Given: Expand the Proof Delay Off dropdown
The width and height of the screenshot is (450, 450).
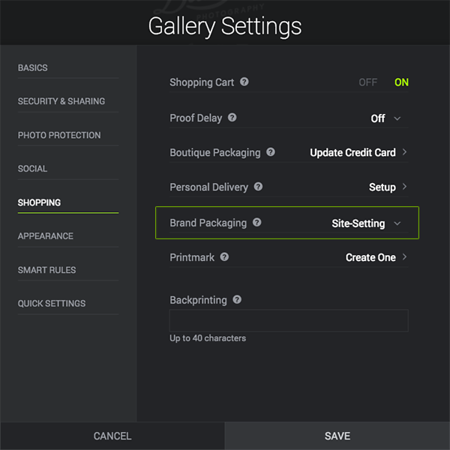Looking at the screenshot, I should pos(386,118).
